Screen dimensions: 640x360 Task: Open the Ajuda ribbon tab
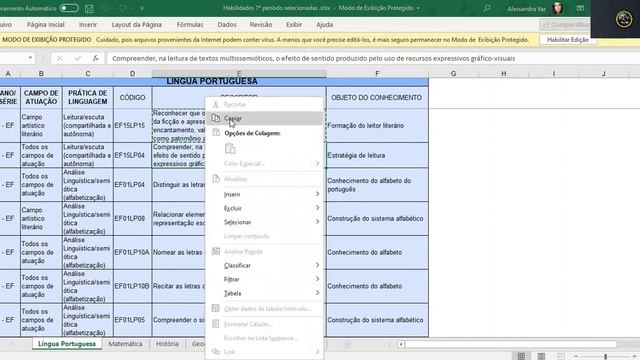[x=324, y=24]
